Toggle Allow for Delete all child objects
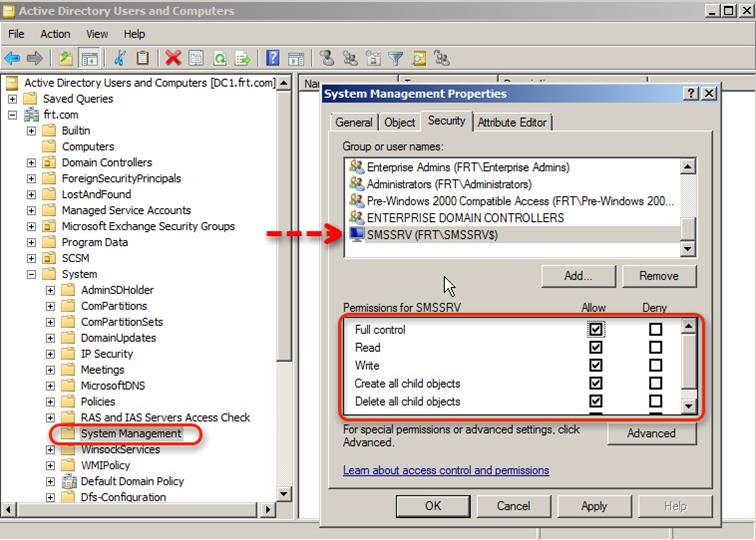The width and height of the screenshot is (756, 540). pos(596,401)
